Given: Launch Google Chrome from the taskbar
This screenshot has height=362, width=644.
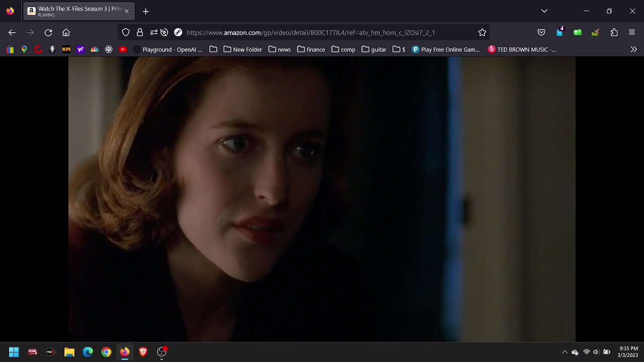Looking at the screenshot, I should pyautogui.click(x=106, y=352).
